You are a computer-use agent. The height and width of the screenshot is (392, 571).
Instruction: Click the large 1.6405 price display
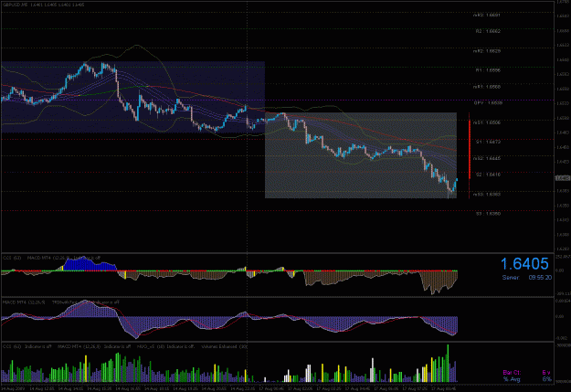pyautogui.click(x=524, y=264)
